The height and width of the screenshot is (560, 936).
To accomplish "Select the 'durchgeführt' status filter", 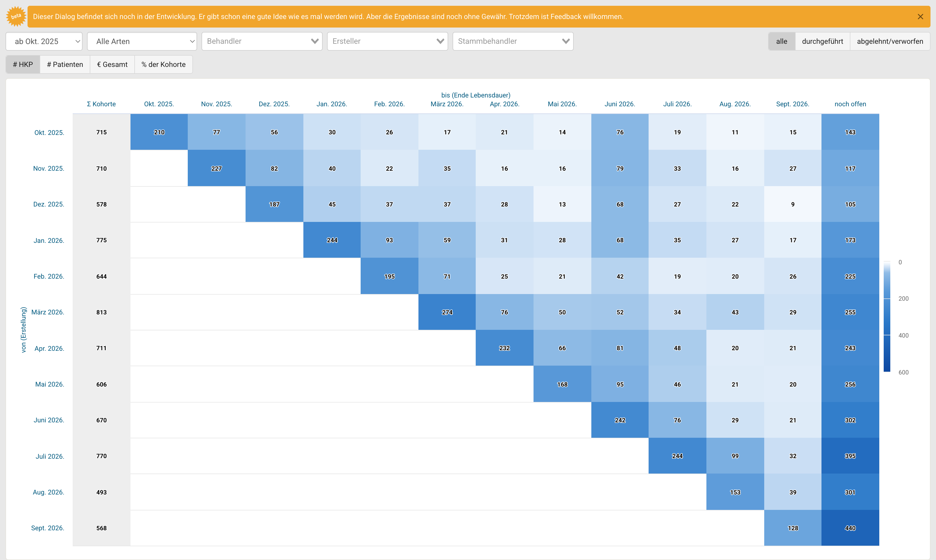I will [x=823, y=42].
